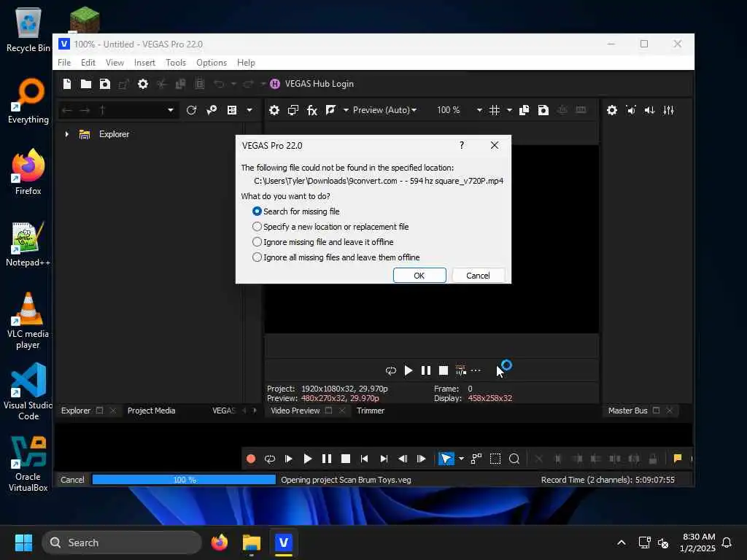Start recording with the red Record button

click(x=251, y=459)
